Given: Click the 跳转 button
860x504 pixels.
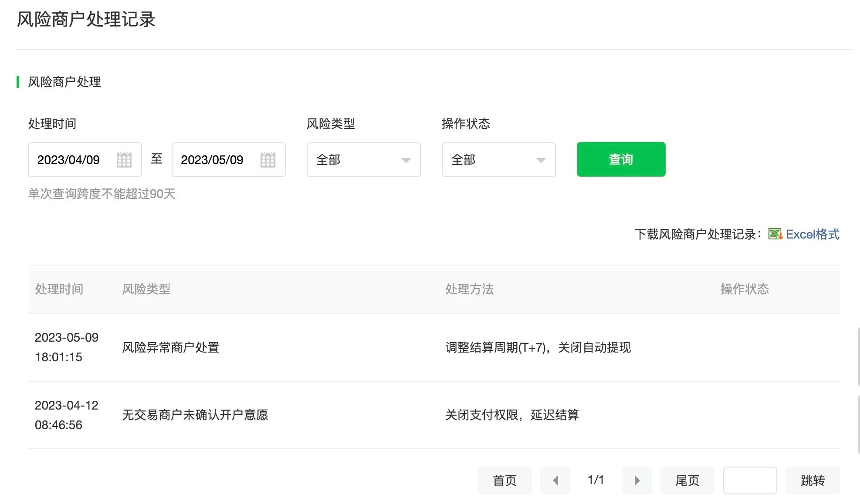Looking at the screenshot, I should click(x=813, y=480).
